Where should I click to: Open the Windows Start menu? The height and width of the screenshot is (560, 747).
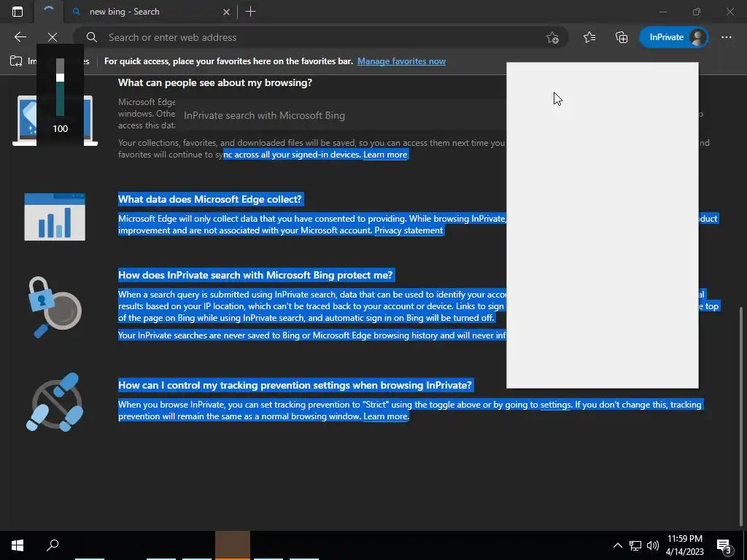tap(18, 545)
